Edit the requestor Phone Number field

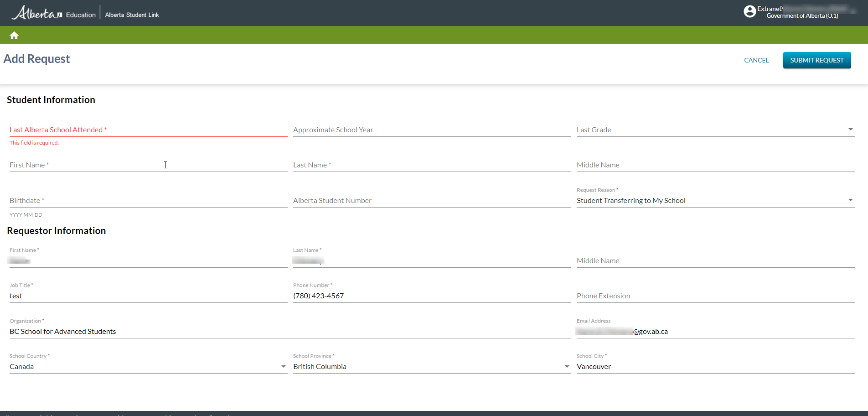[x=431, y=296]
